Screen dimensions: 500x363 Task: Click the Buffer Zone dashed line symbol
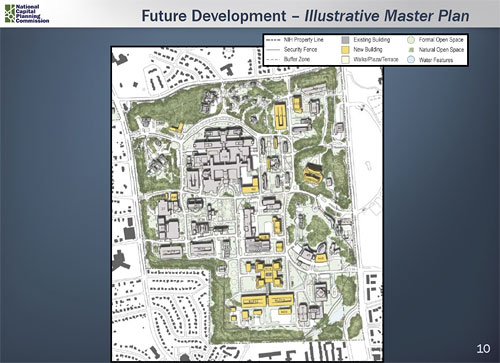click(x=274, y=60)
